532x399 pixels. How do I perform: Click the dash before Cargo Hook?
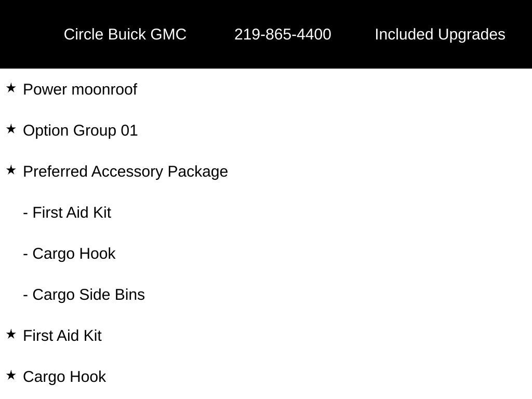click(x=25, y=255)
